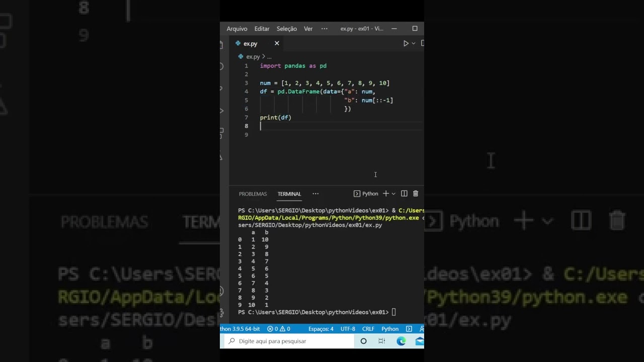Screen dimensions: 644x362
Task: Show more menus via title bar ellipsis
Action: tap(324, 29)
